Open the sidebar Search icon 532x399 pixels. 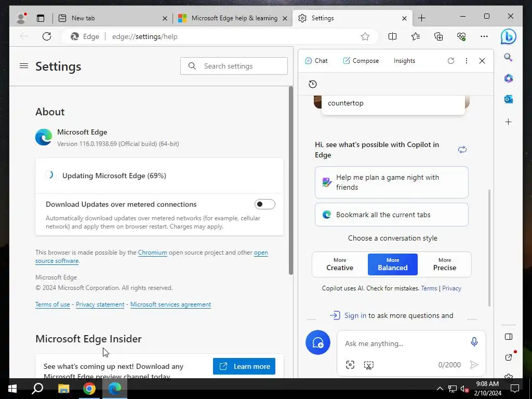[508, 57]
